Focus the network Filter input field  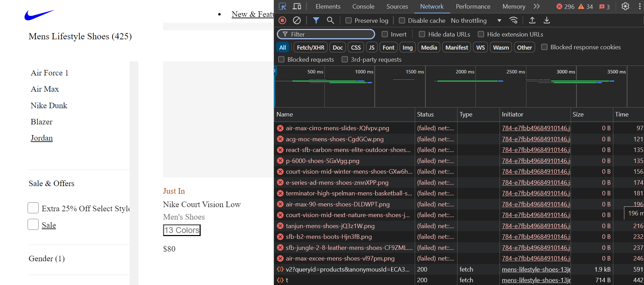(326, 34)
